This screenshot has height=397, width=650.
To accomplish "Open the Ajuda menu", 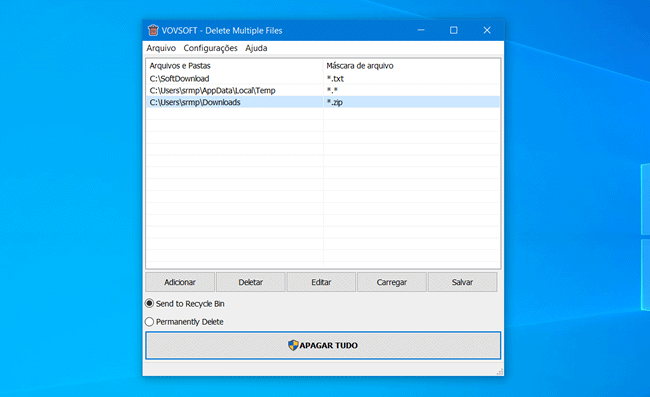I will 256,48.
